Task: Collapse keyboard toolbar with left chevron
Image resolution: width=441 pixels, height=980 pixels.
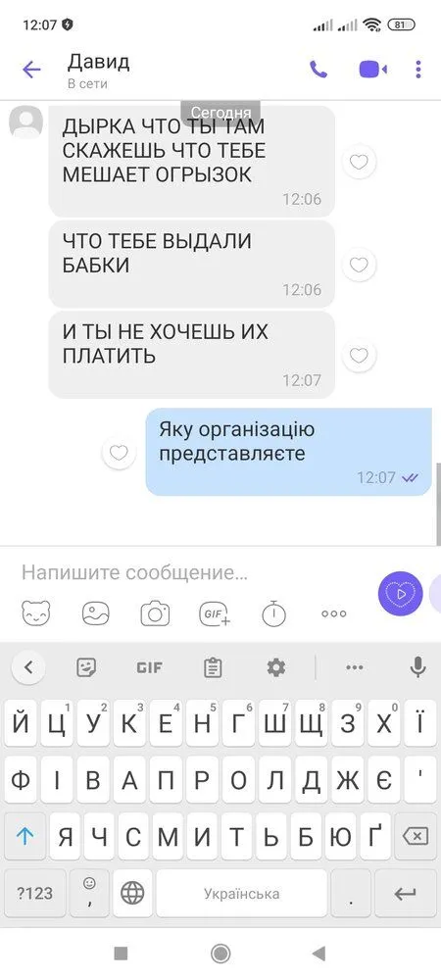Action: [x=28, y=668]
